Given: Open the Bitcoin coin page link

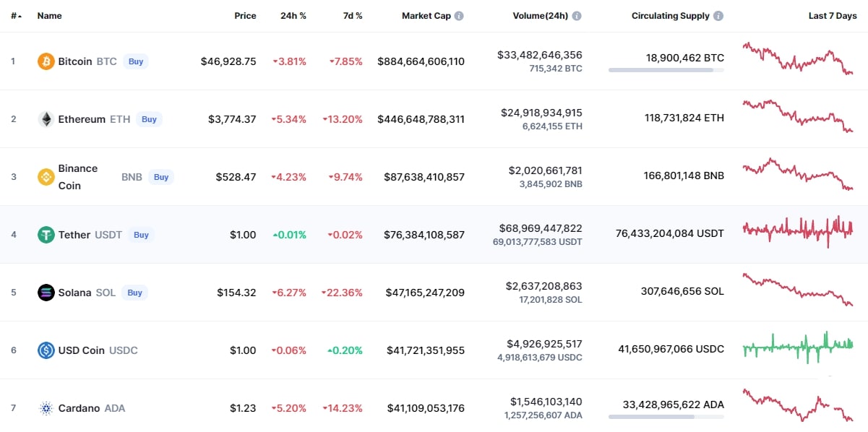Looking at the screenshot, I should (x=75, y=61).
